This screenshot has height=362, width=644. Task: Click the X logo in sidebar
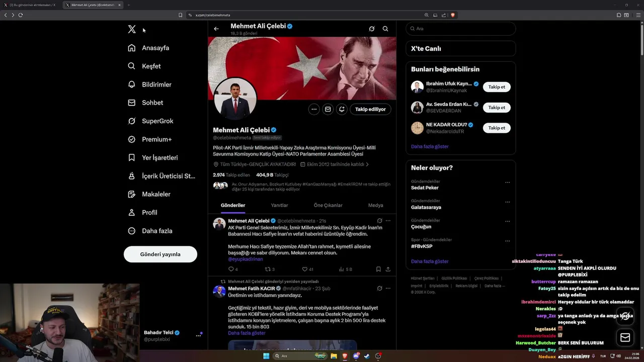[x=132, y=29]
